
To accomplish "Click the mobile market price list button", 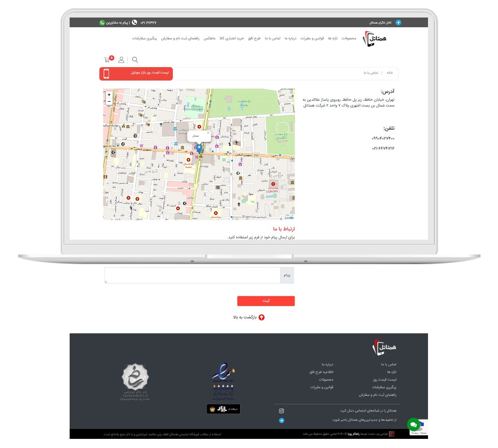I will pos(136,73).
